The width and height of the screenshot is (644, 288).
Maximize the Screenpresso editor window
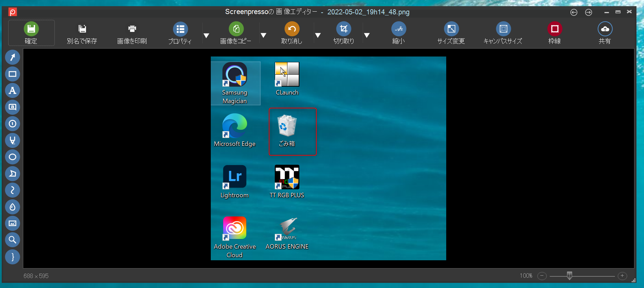click(618, 12)
